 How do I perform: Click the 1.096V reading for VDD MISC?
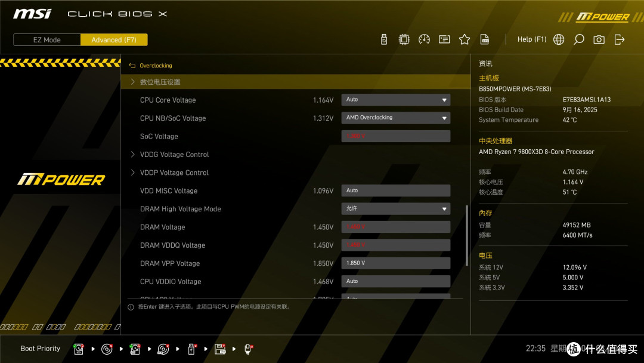[x=323, y=191]
